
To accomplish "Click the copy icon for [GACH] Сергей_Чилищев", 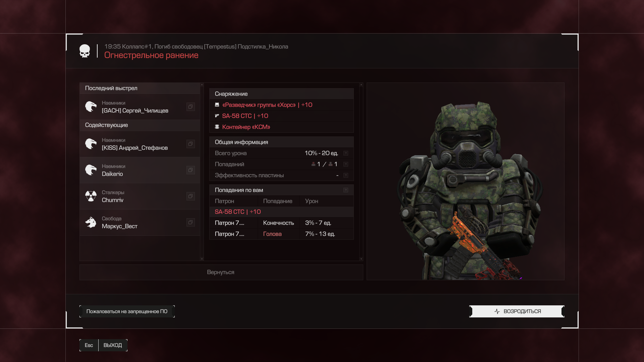I will coord(191,107).
